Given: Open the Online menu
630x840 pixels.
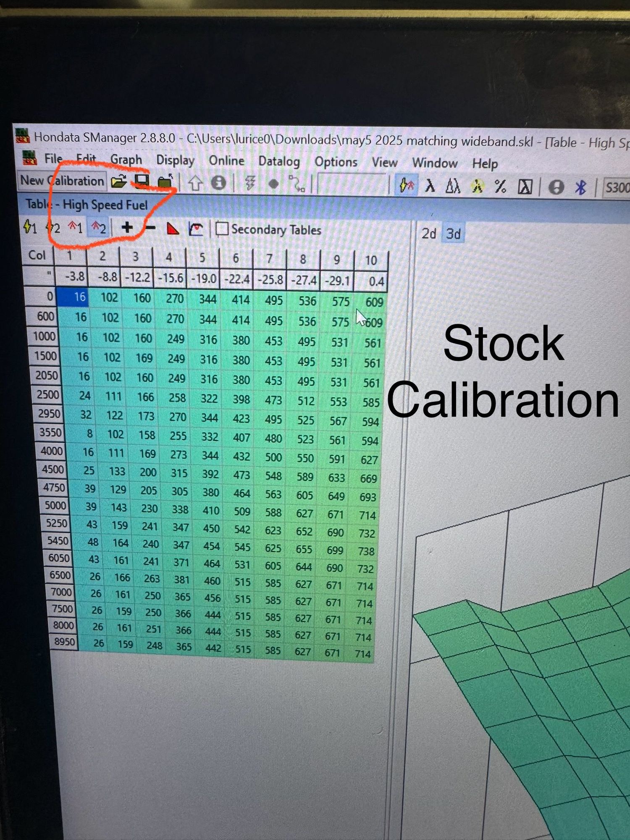Looking at the screenshot, I should pyautogui.click(x=226, y=160).
